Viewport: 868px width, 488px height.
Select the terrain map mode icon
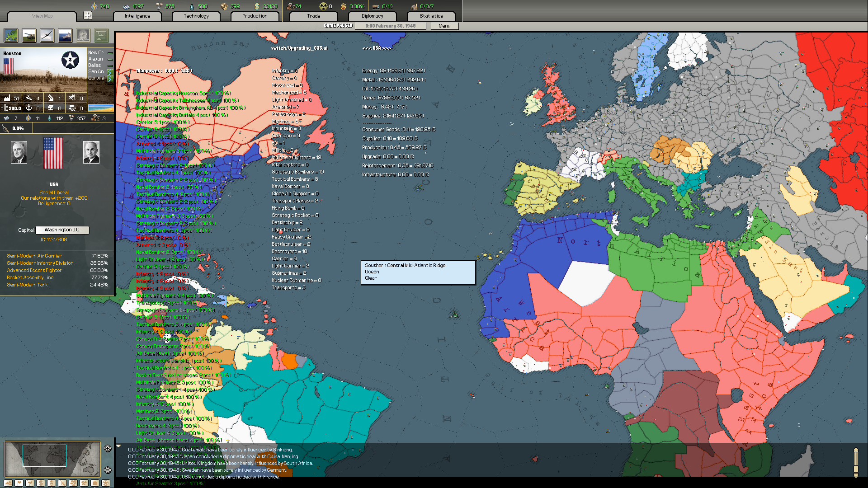click(x=10, y=35)
